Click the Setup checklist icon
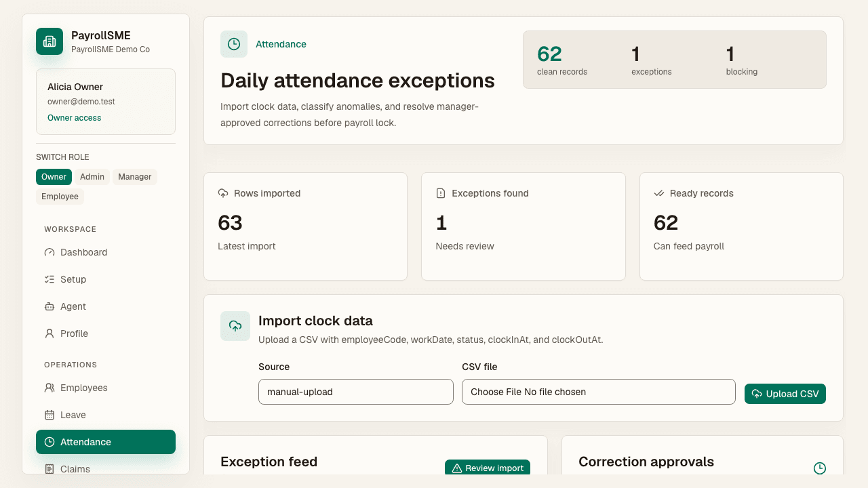The width and height of the screenshot is (868, 488). (50, 279)
